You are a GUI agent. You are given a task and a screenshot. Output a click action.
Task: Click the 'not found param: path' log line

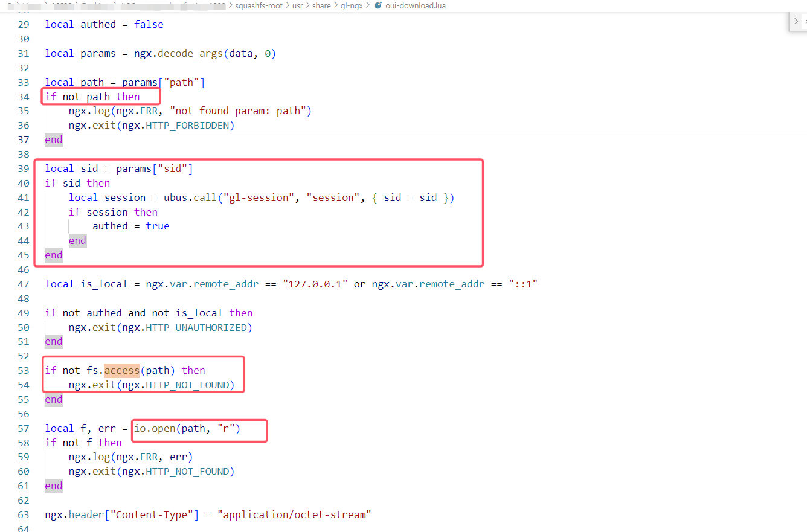pos(190,111)
